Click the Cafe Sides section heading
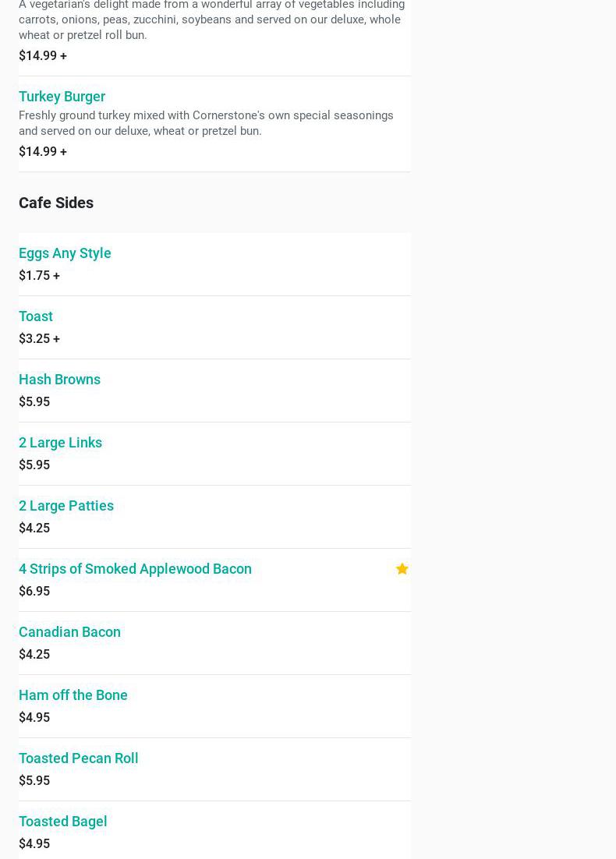This screenshot has width=616, height=859. pyautogui.click(x=56, y=203)
